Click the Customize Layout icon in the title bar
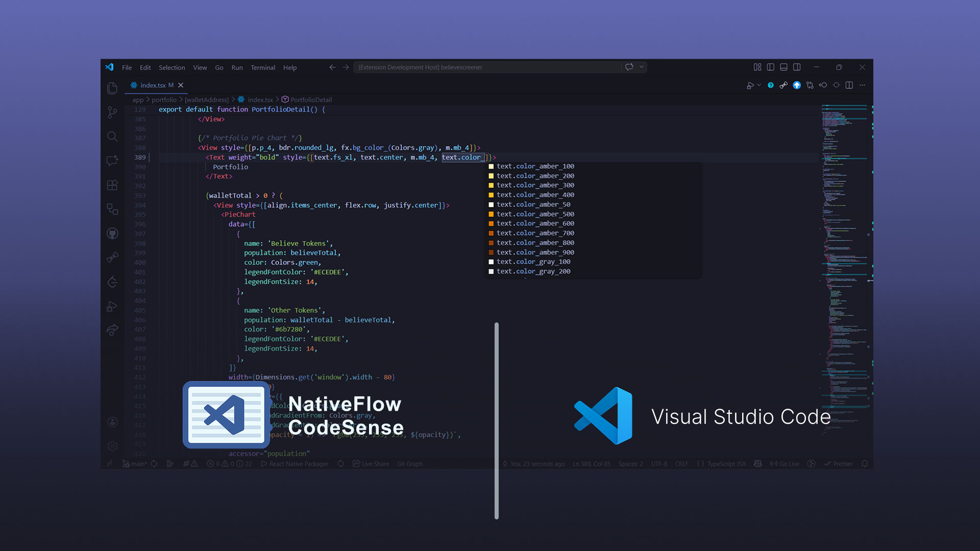 click(757, 67)
